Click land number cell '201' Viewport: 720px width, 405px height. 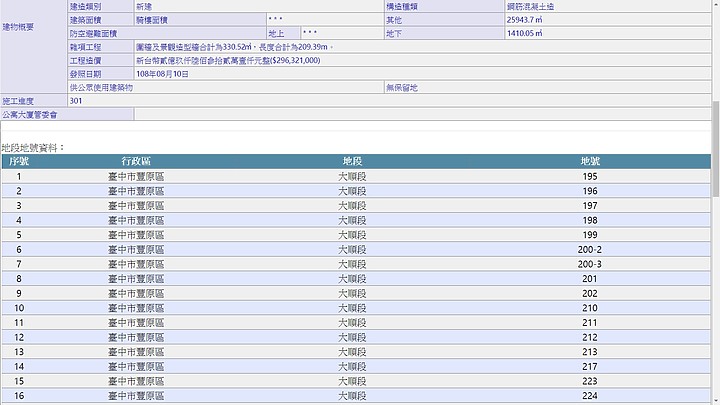(x=590, y=279)
